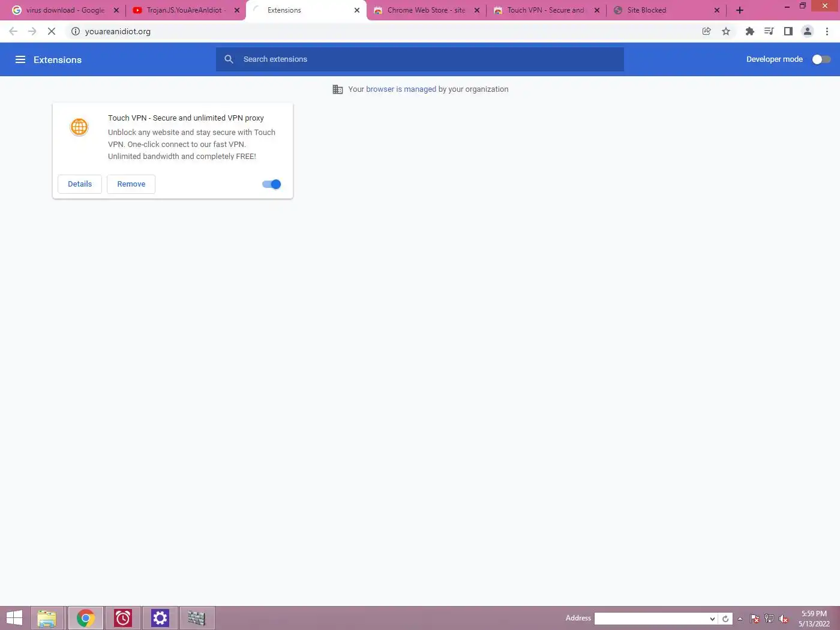840x630 pixels.
Task: Open the Extensions hamburger main menu
Action: click(20, 59)
